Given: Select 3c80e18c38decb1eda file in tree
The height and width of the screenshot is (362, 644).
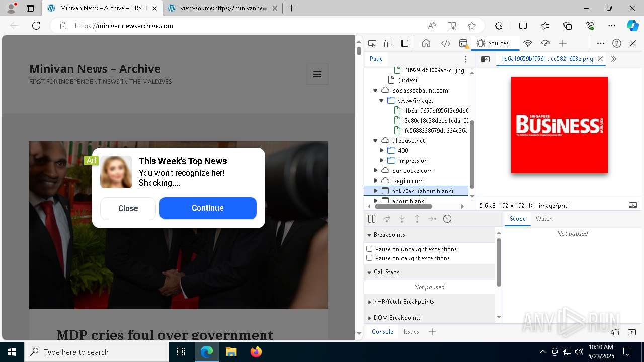Looking at the screenshot, I should 436,121.
